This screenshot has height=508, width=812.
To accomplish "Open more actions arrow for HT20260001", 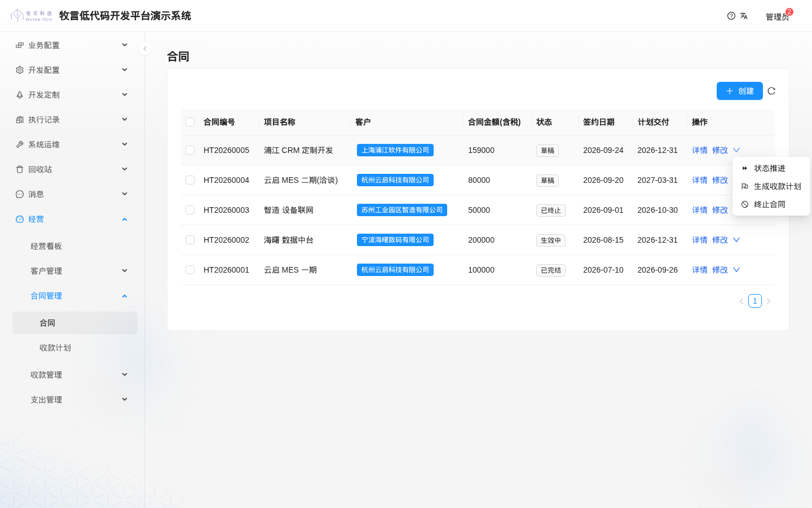I will click(x=736, y=270).
